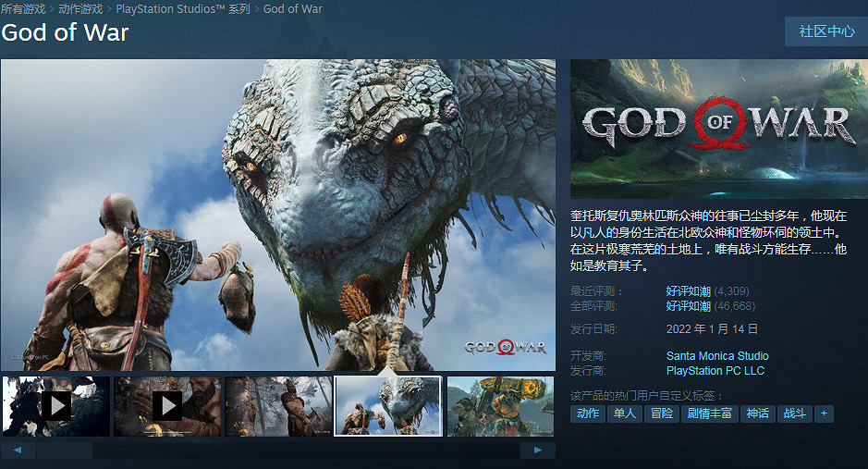Open PlayStation PC LLC publisher link
The height and width of the screenshot is (469, 868).
coord(715,371)
